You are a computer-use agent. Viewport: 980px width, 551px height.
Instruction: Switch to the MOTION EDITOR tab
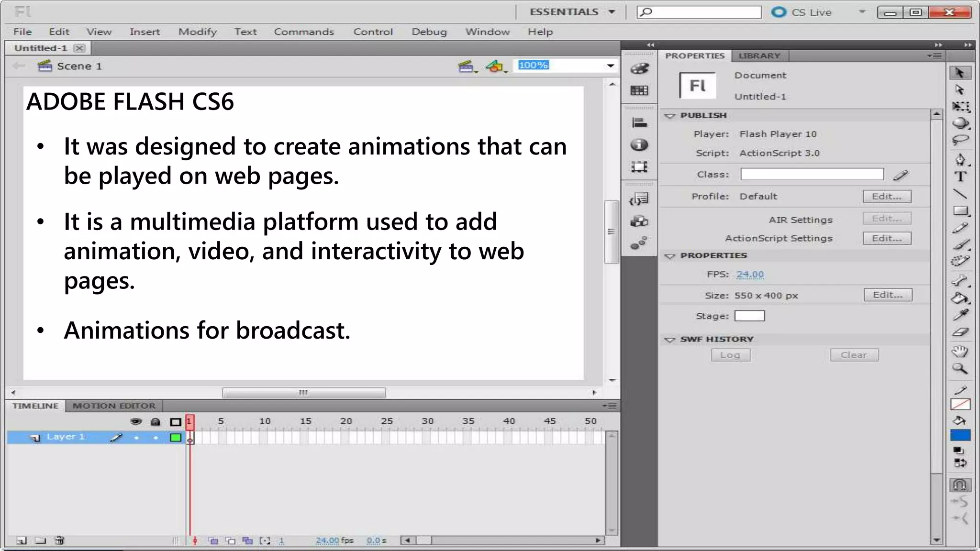tap(114, 406)
